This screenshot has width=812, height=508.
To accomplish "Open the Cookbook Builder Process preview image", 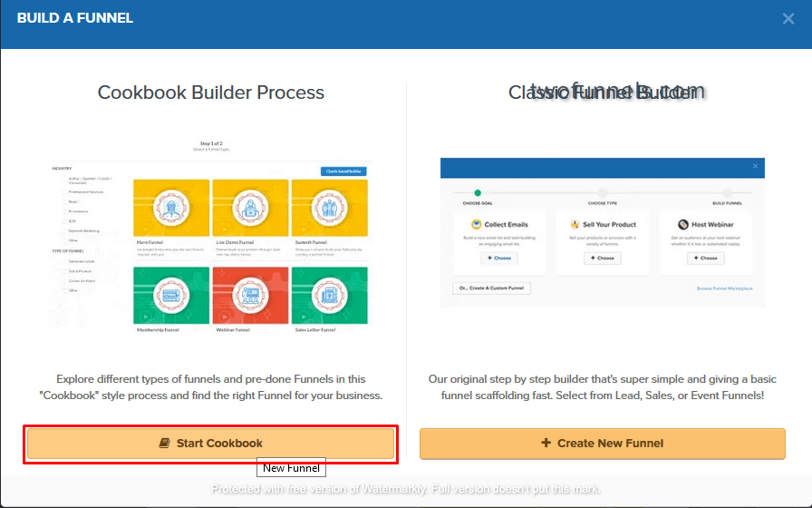I will (209, 236).
